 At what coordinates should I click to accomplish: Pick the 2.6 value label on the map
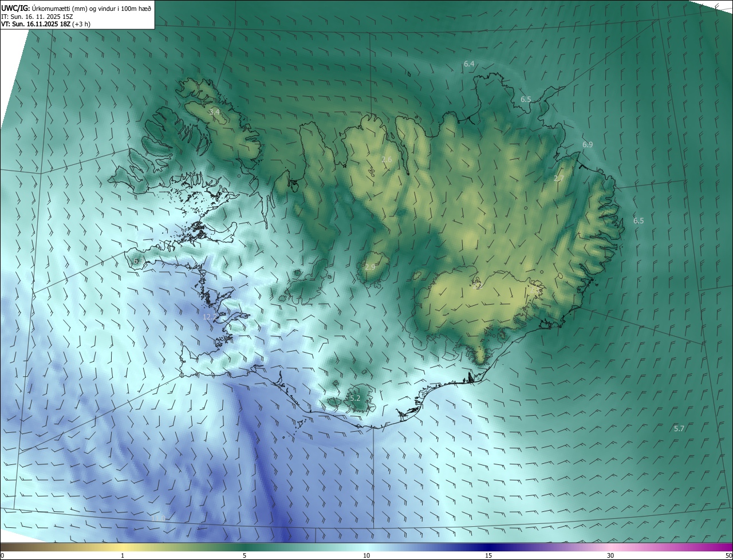click(387, 159)
